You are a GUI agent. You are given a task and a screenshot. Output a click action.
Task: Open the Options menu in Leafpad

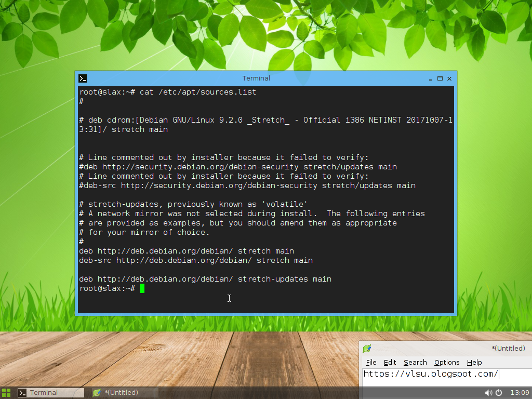pos(447,362)
